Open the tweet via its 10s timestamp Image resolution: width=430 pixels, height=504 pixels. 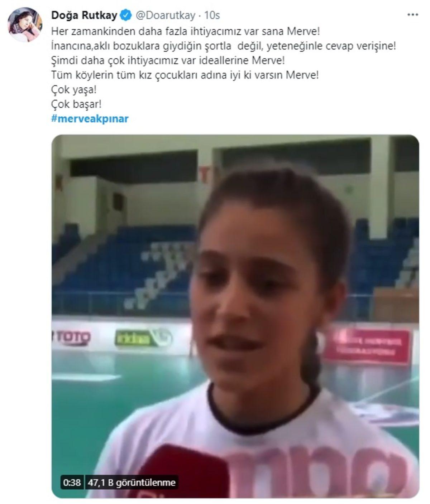coord(212,15)
